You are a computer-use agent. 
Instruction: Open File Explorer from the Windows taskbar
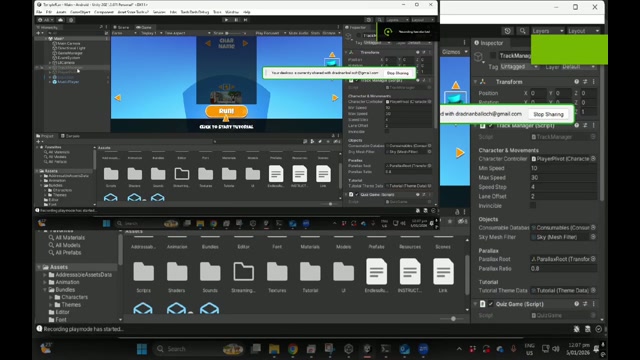[x=274, y=349]
